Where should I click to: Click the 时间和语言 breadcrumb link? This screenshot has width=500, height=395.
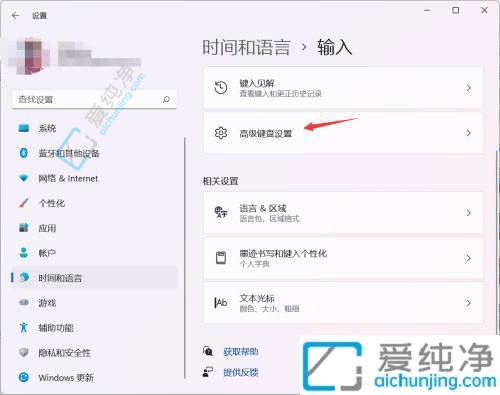[x=247, y=47]
